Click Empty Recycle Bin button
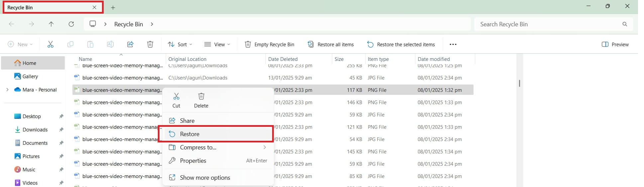644x187 pixels. (x=269, y=44)
